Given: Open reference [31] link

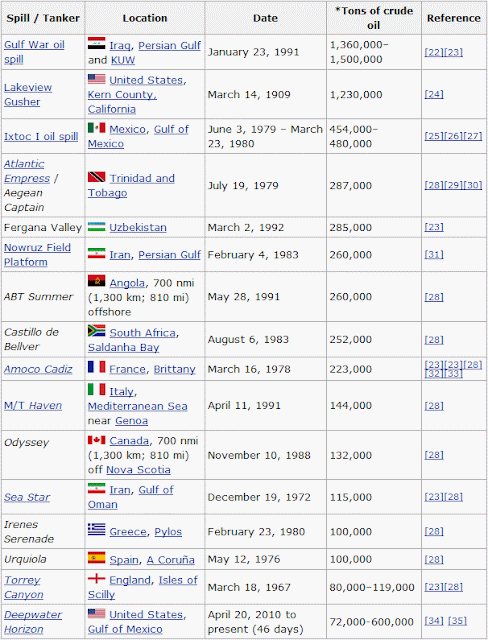Looking at the screenshot, I should pos(434,254).
